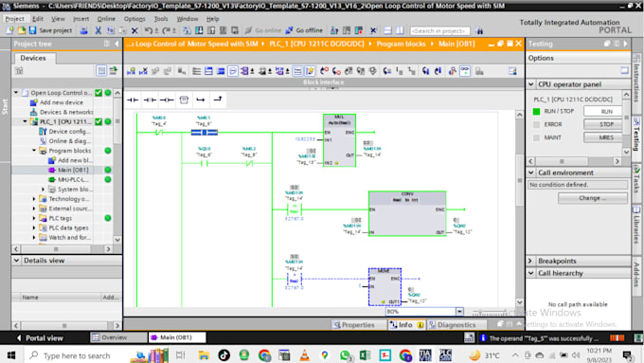Click the close branch icon

point(218,100)
